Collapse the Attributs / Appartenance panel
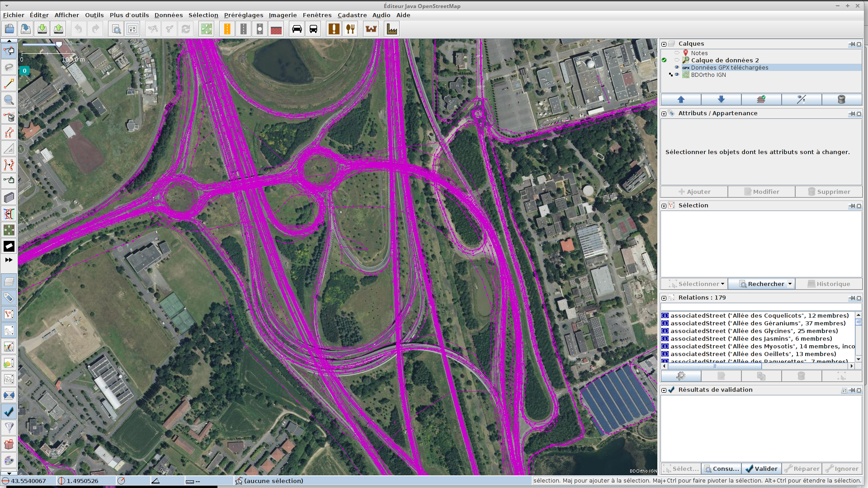This screenshot has width=868, height=488. [664, 113]
